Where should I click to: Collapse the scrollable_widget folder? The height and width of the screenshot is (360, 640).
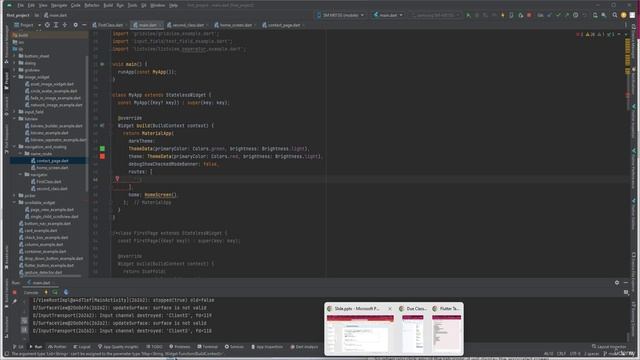pos(15,202)
